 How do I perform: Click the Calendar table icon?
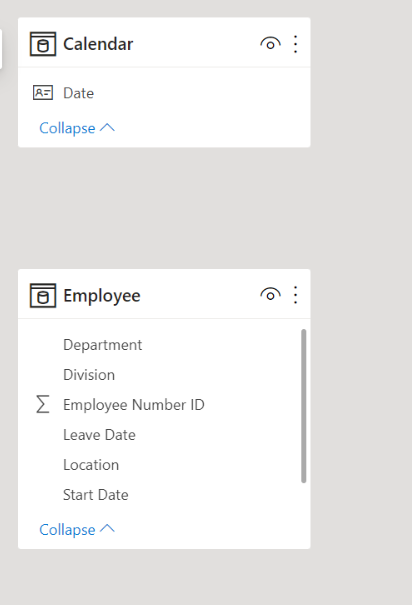coord(43,44)
